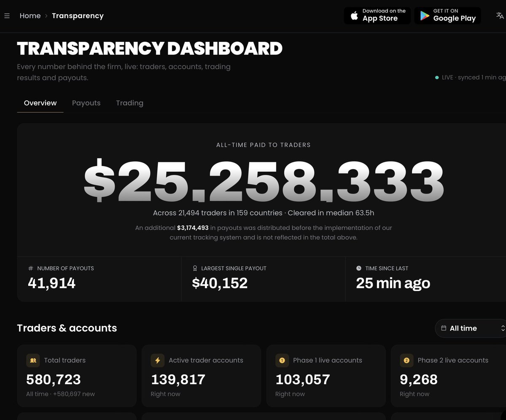Click the hash icon beside Number of Payouts

pos(30,268)
